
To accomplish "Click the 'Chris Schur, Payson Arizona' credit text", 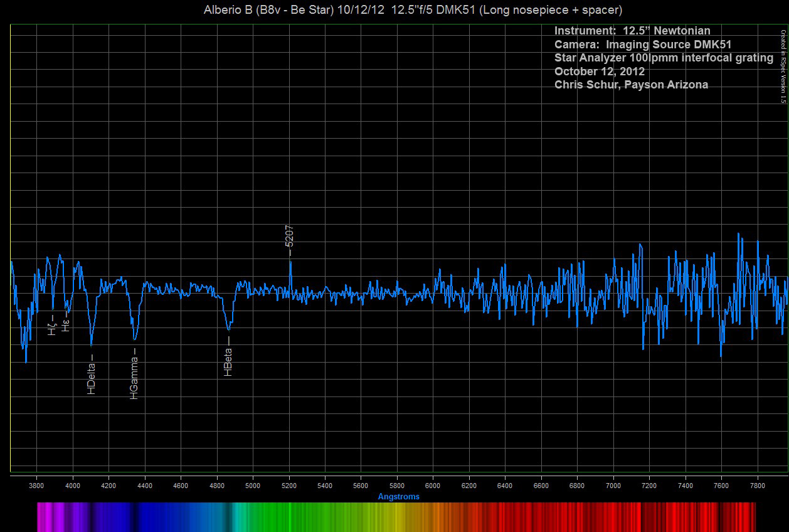I will coord(631,85).
